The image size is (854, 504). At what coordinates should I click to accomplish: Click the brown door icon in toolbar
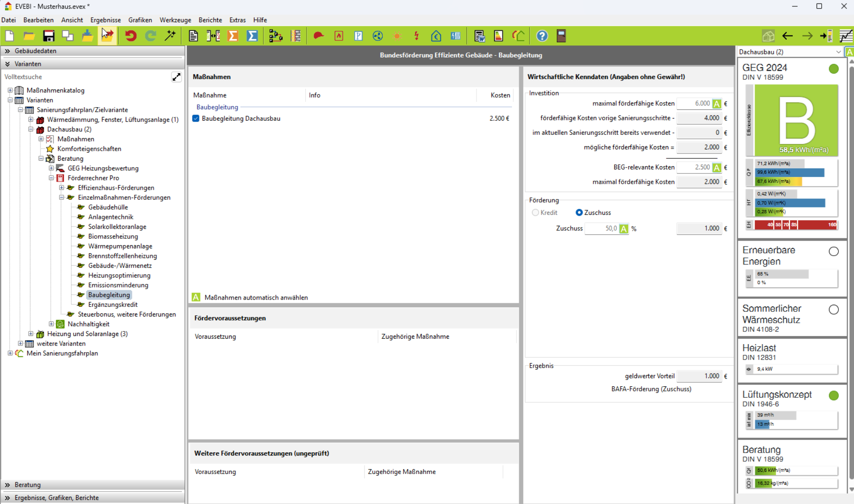click(x=561, y=36)
